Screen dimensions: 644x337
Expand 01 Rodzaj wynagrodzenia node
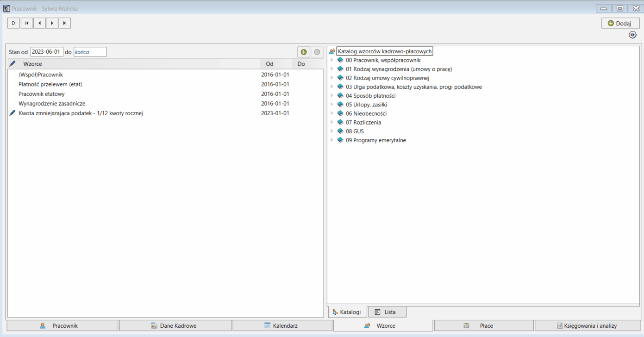click(331, 69)
